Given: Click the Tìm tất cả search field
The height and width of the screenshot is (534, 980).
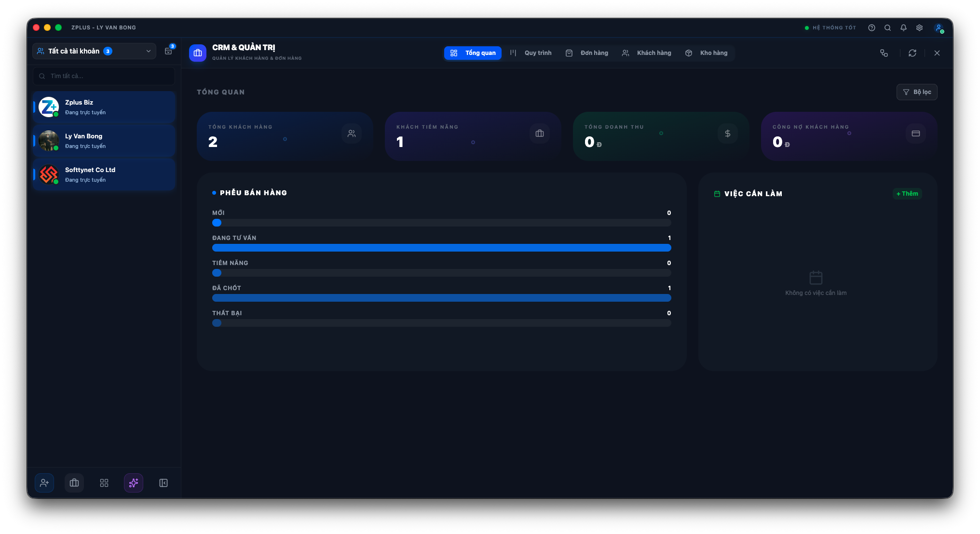Looking at the screenshot, I should click(x=103, y=76).
